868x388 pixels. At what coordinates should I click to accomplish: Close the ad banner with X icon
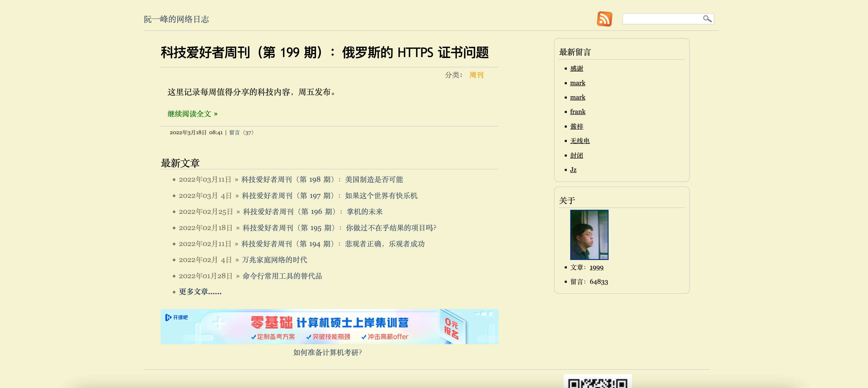tap(490, 314)
